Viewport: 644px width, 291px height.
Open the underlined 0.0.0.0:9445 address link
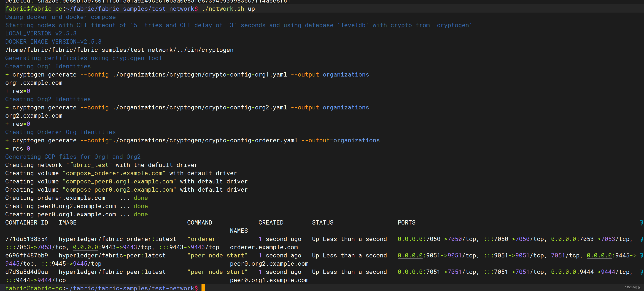pos(599,256)
